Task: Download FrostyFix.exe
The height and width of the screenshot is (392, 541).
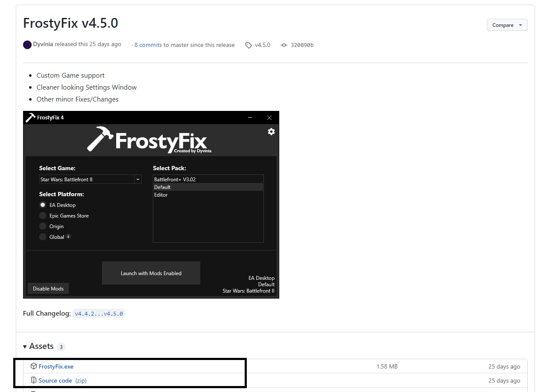Action: pos(56,366)
